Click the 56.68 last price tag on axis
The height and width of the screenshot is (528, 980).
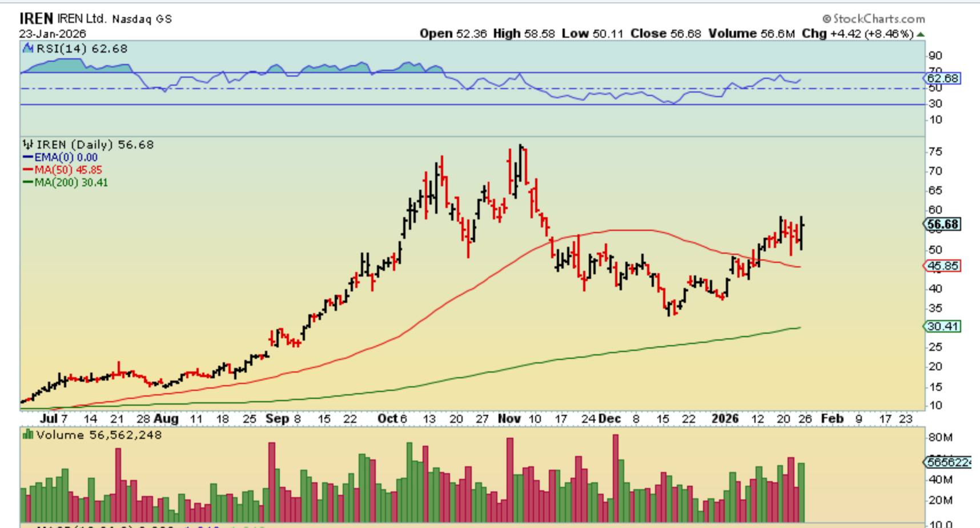(x=942, y=224)
